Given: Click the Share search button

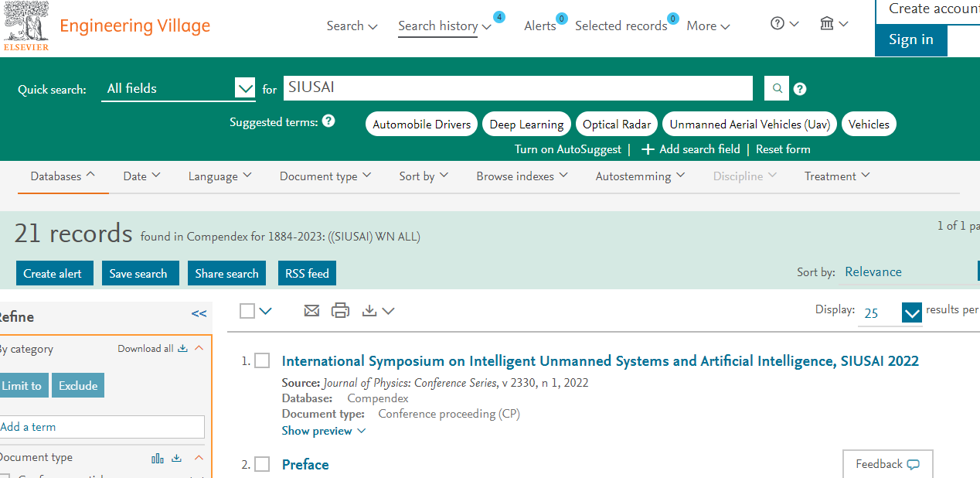Looking at the screenshot, I should coord(226,273).
